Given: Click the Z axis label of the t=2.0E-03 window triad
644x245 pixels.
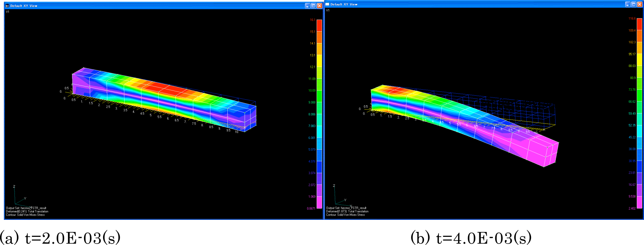Looking at the screenshot, I should click(14, 186).
